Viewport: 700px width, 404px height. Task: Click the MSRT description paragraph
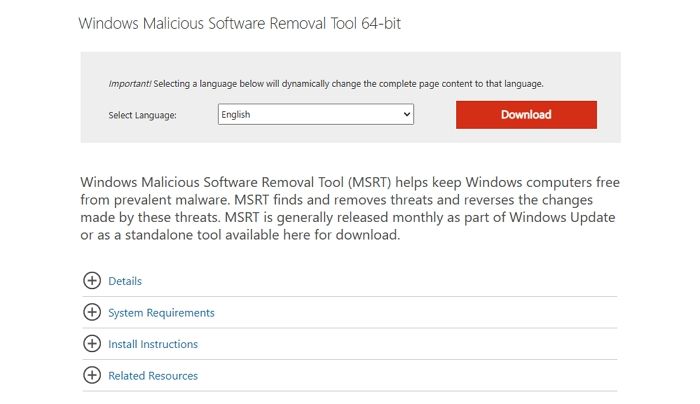(x=349, y=209)
